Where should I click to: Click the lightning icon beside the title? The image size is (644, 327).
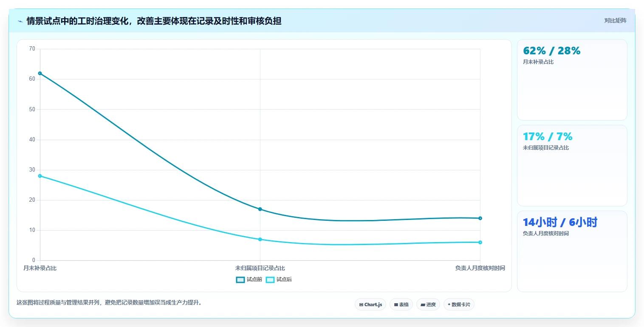pyautogui.click(x=20, y=21)
